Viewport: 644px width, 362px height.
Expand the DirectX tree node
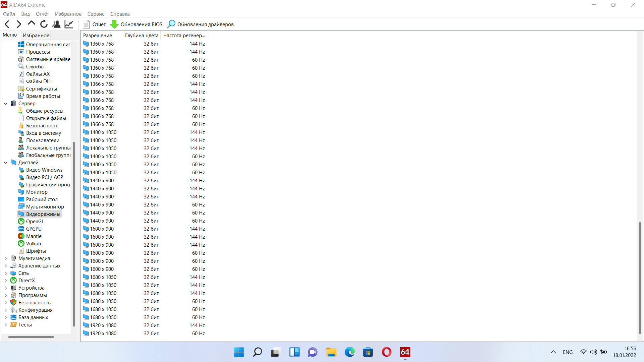point(6,281)
